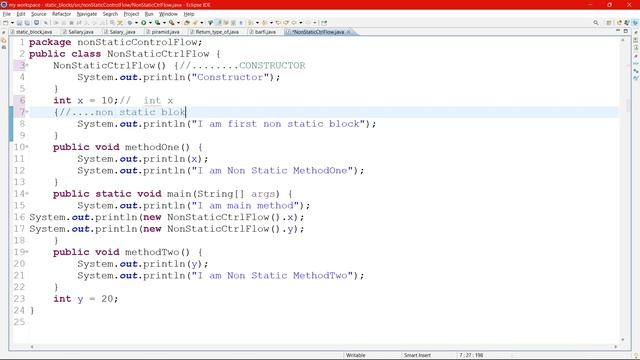Screen dimensions: 640x360
Task: Open the Debug configurations dropdown arrow
Action: point(136,23)
